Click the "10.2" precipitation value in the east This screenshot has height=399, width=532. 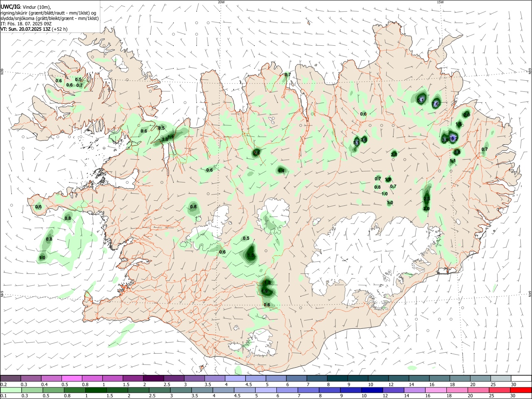(453, 139)
